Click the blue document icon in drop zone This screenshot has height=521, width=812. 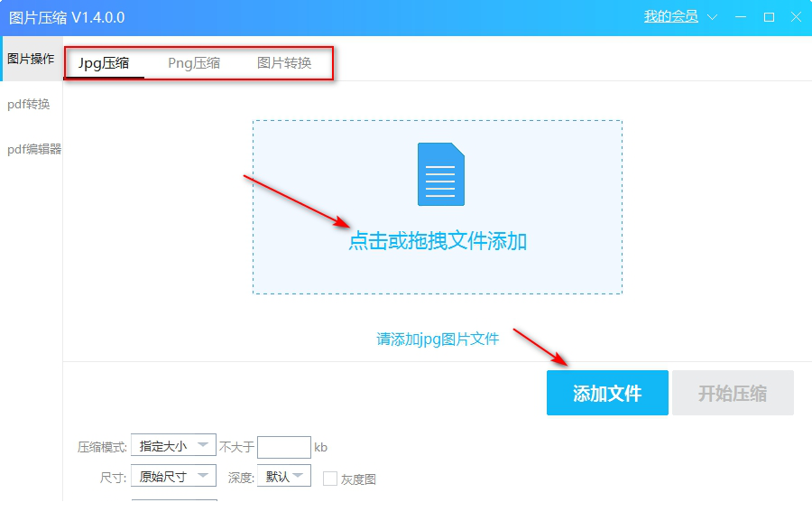(x=440, y=174)
